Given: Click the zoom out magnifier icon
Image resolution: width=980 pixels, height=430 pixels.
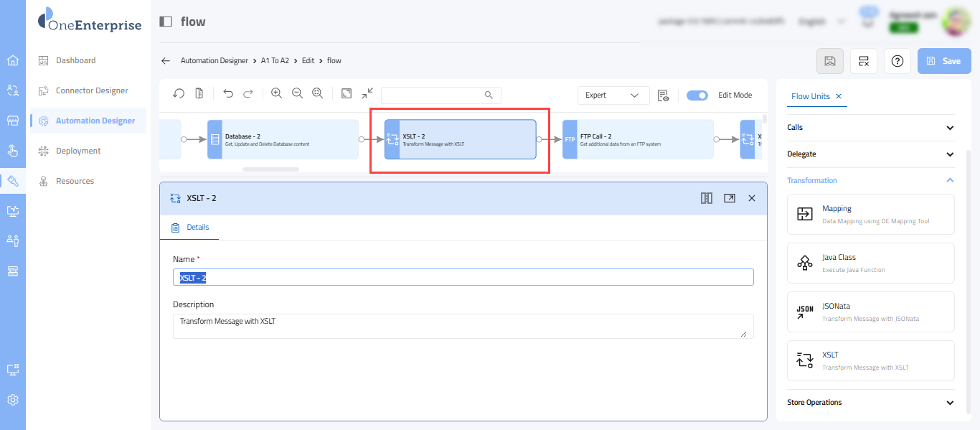Looking at the screenshot, I should (x=297, y=94).
